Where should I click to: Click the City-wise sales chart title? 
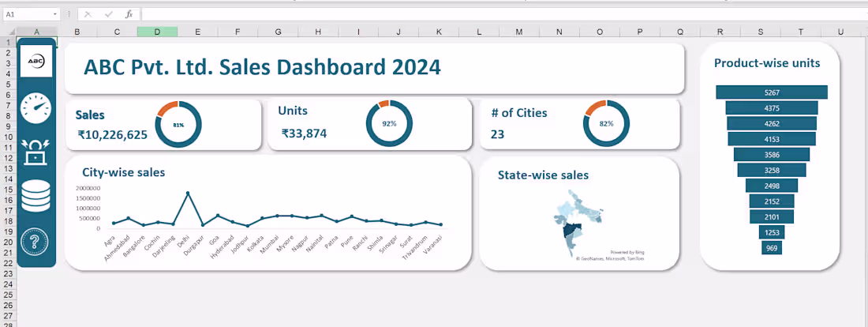pos(123,172)
